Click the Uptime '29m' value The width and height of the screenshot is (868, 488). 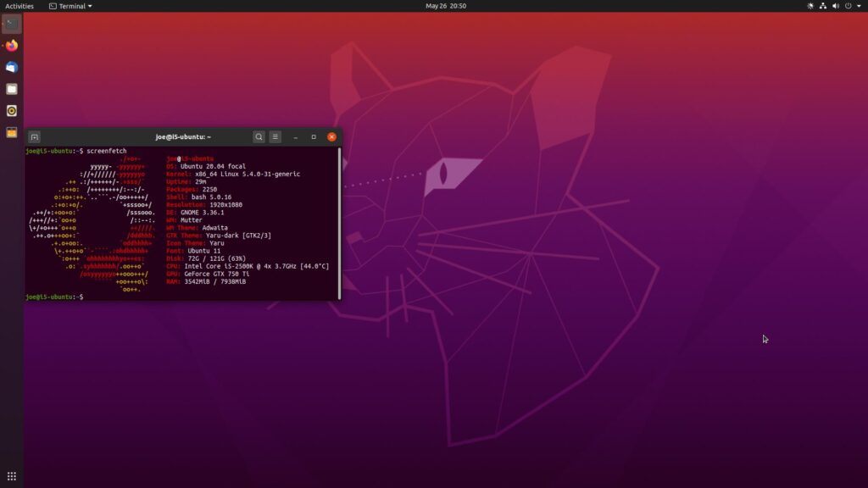point(200,181)
